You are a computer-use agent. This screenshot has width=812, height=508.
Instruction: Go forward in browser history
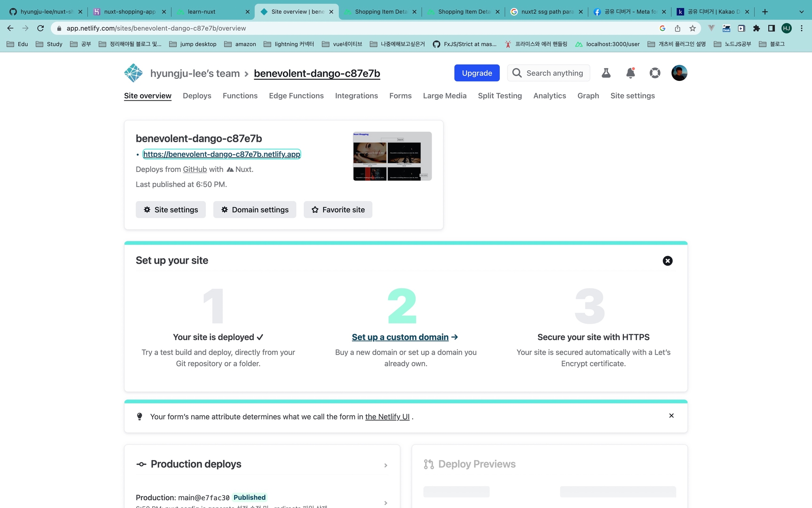click(25, 28)
